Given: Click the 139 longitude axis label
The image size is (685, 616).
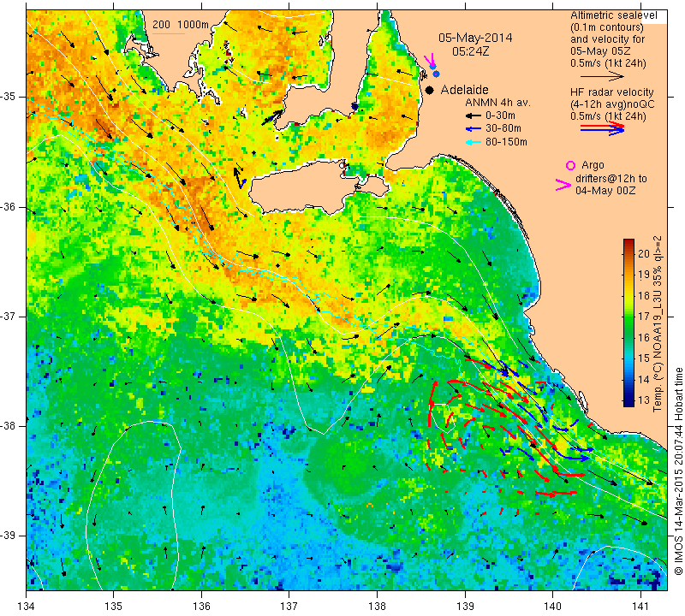Looking at the screenshot, I should click(465, 607).
